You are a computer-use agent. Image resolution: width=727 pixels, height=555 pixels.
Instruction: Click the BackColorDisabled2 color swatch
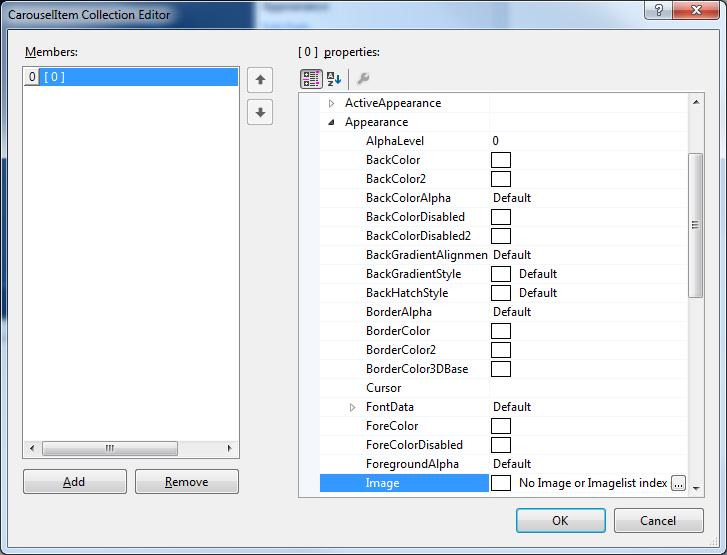(x=501, y=236)
